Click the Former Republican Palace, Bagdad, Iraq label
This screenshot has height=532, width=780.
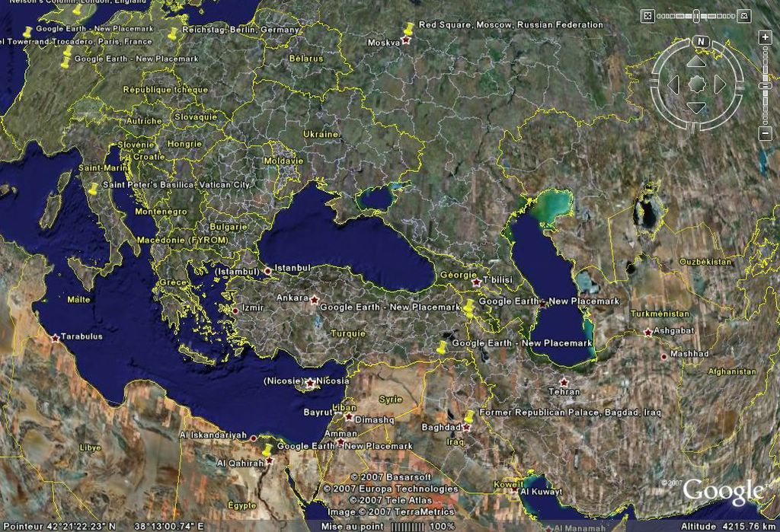pos(570,413)
